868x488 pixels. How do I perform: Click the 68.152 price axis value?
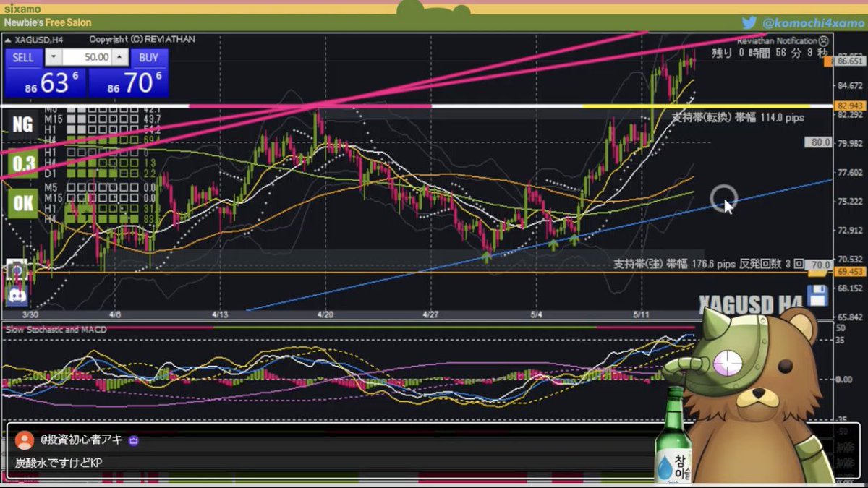coord(848,288)
